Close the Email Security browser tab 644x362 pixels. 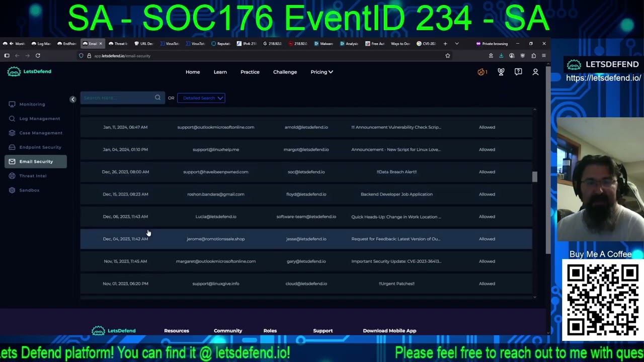100,44
